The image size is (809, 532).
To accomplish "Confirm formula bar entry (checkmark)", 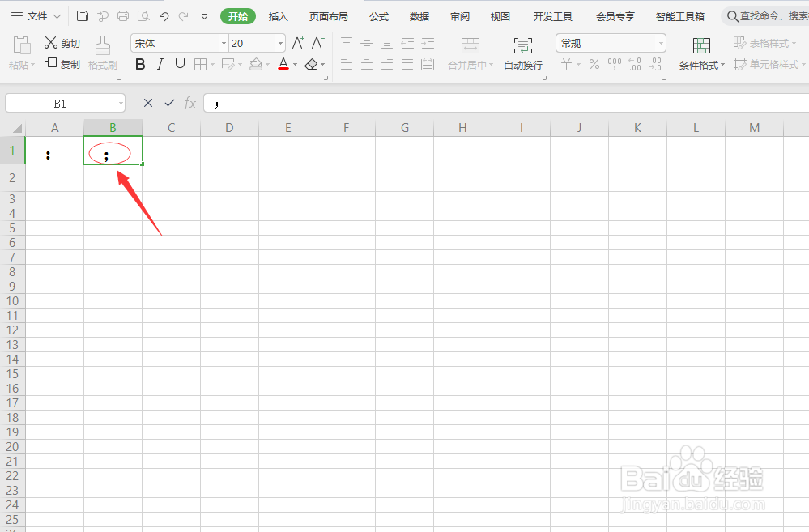I will pyautogui.click(x=169, y=103).
